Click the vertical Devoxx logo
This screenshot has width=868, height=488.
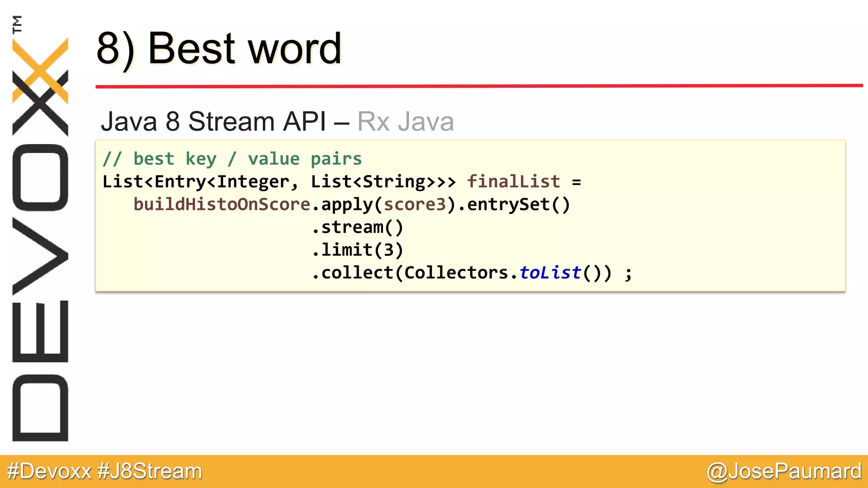(40, 229)
